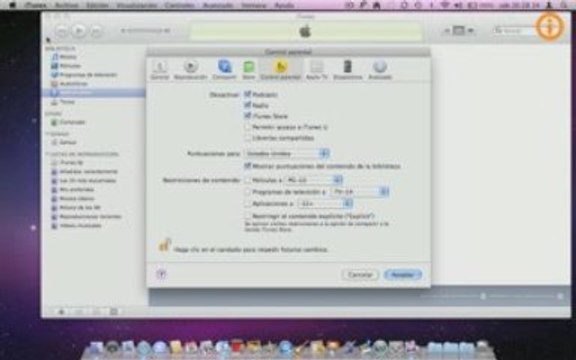Open the Las 25 más escuchadas playlist
The height and width of the screenshot is (360, 576).
point(84,180)
